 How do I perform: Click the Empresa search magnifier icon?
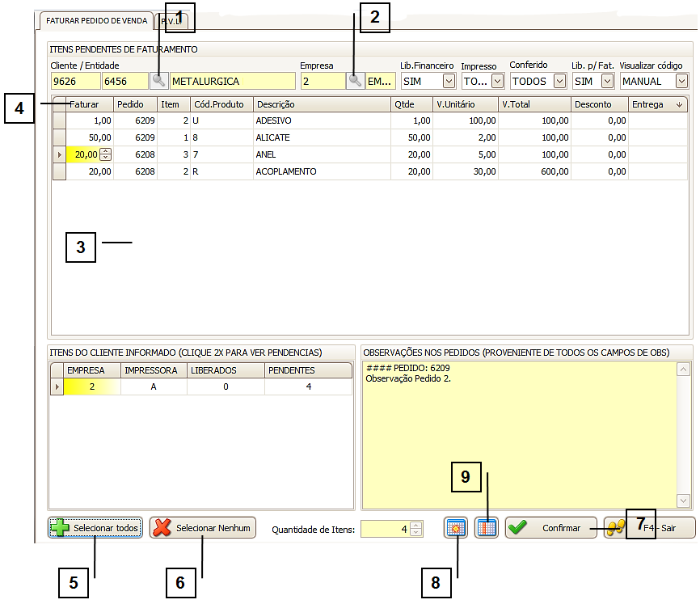click(355, 81)
